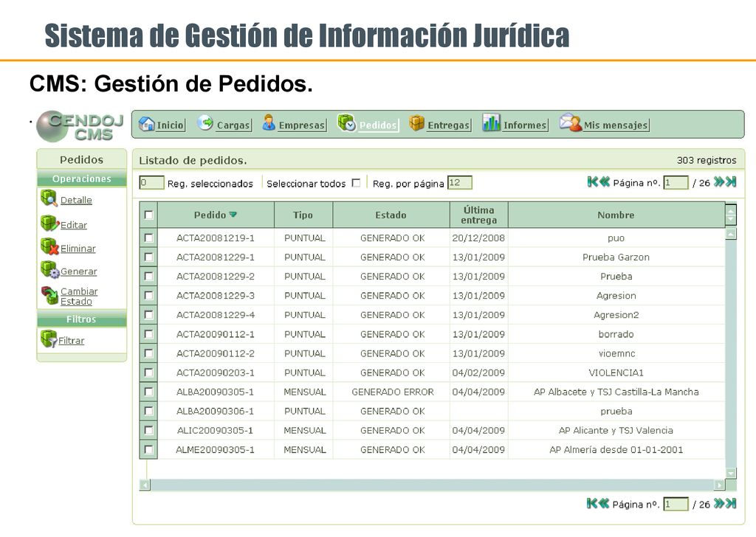
Task: Click the Cambiar Estado link
Action: click(x=79, y=297)
